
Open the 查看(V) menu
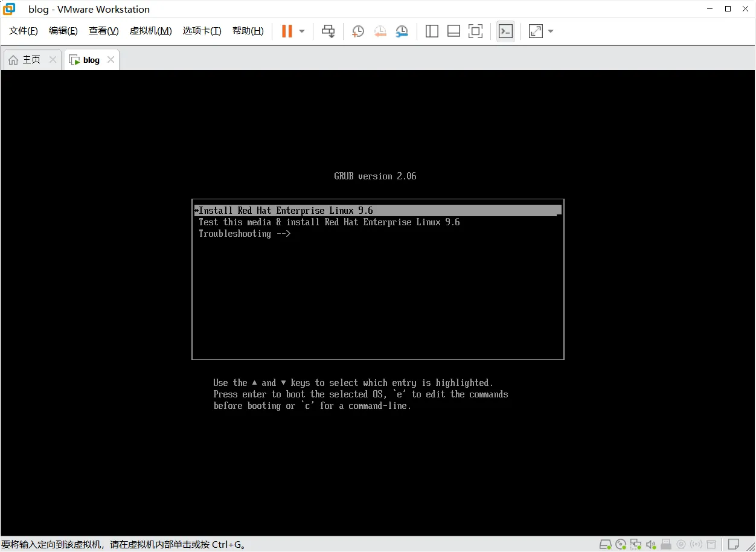click(x=103, y=31)
